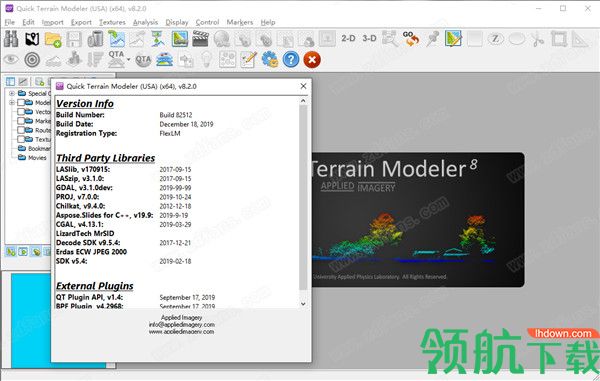Click the GO rotate arrows icon

(x=411, y=39)
